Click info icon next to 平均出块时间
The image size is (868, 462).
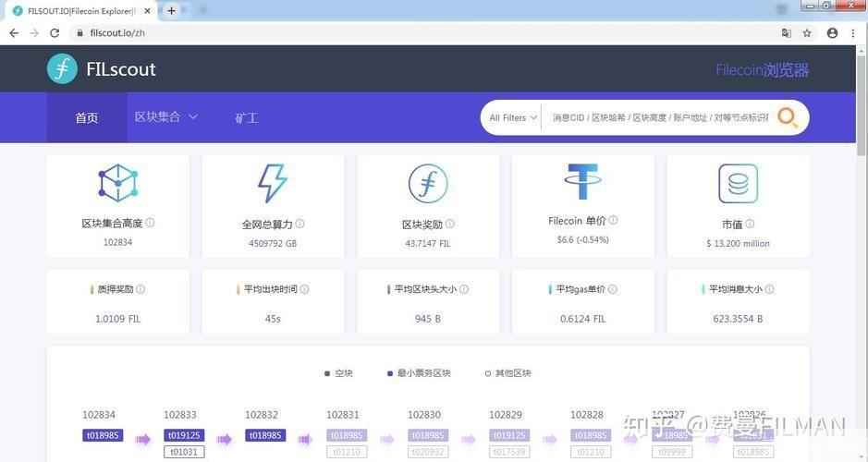click(x=304, y=289)
